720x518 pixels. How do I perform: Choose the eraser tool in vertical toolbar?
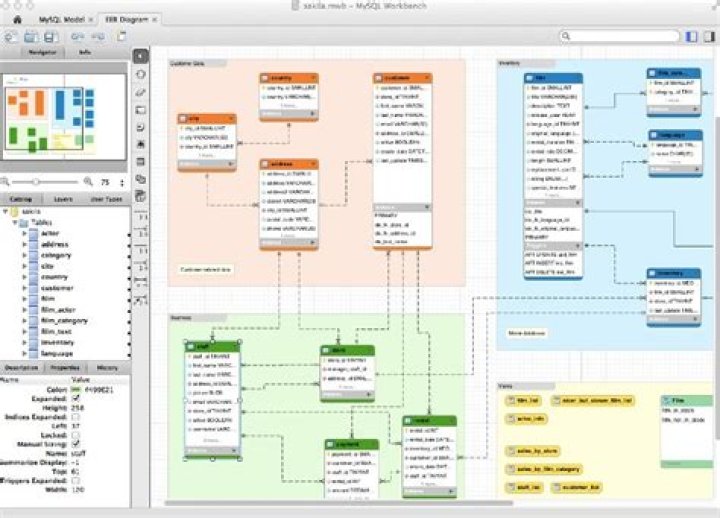click(140, 91)
